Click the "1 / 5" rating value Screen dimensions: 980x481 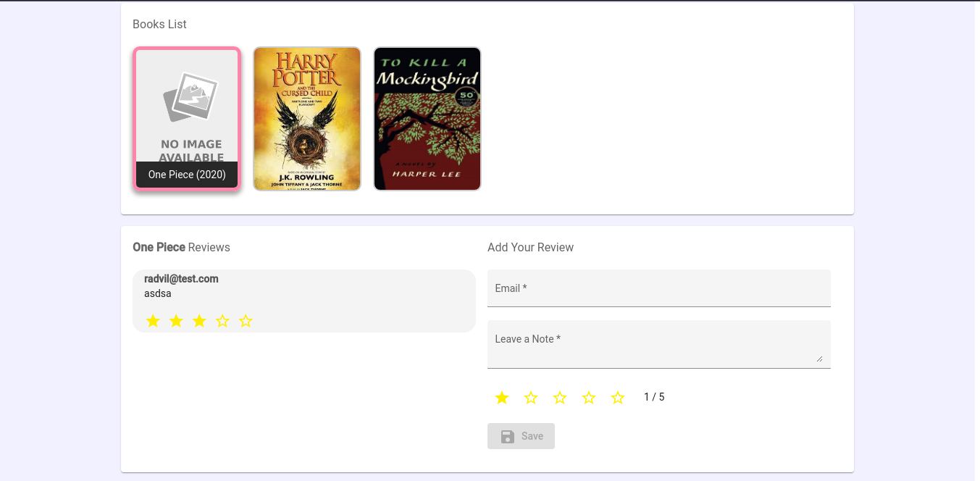tap(654, 397)
